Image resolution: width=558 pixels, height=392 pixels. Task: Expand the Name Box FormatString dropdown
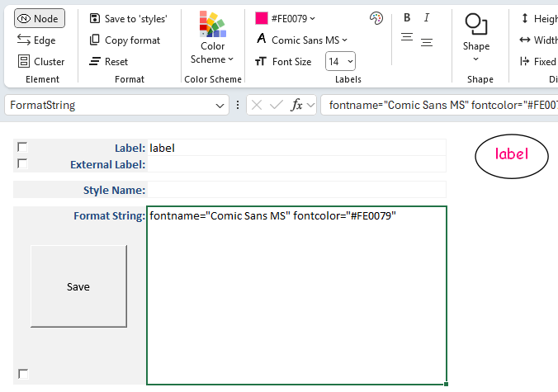[x=220, y=106]
